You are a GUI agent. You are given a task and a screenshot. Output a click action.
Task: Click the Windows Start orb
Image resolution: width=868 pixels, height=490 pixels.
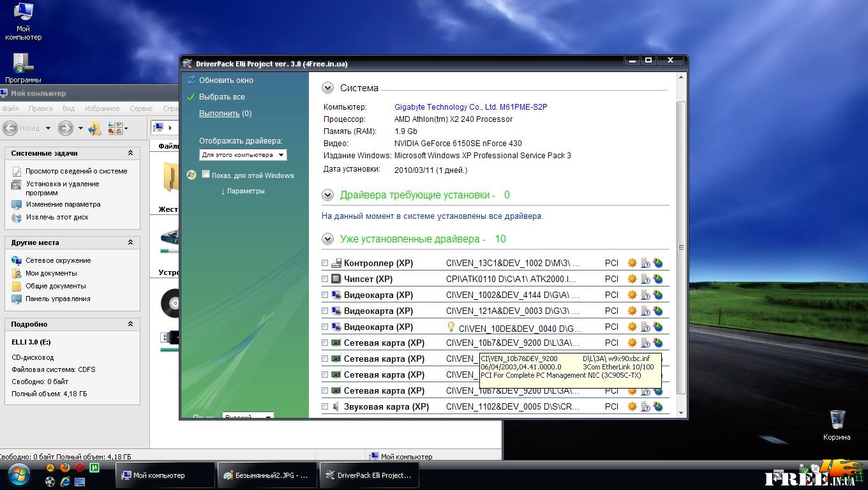click(x=19, y=475)
